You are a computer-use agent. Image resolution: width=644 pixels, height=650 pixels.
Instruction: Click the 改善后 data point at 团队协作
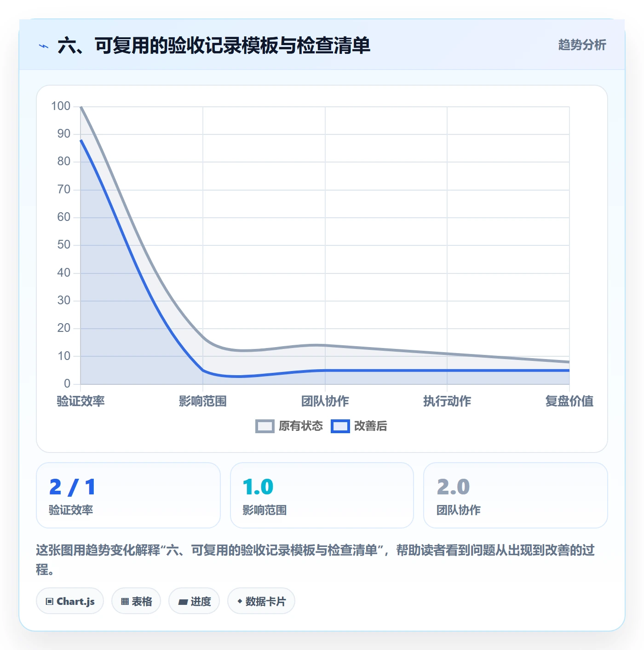325,370
